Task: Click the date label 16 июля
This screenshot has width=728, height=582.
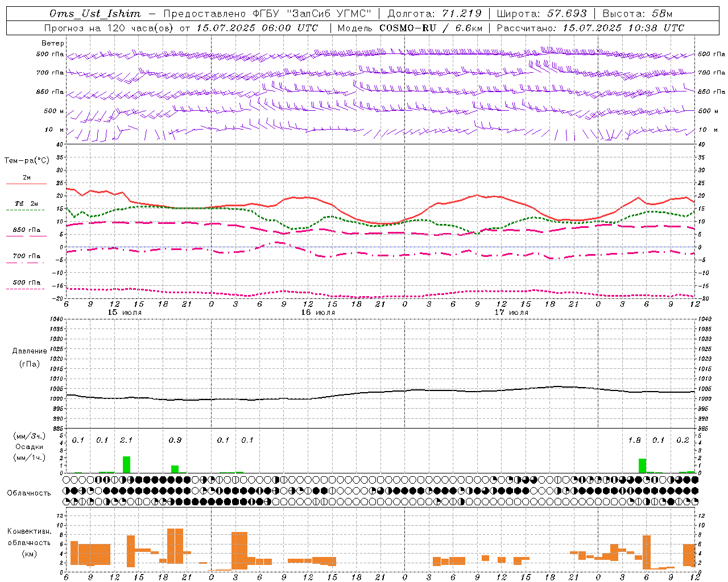Action: coord(318,313)
